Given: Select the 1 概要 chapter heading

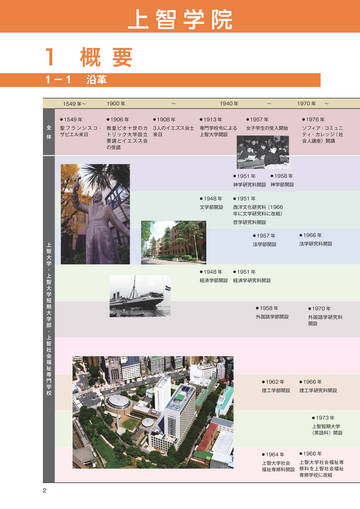Looking at the screenshot, I should pos(89,57).
